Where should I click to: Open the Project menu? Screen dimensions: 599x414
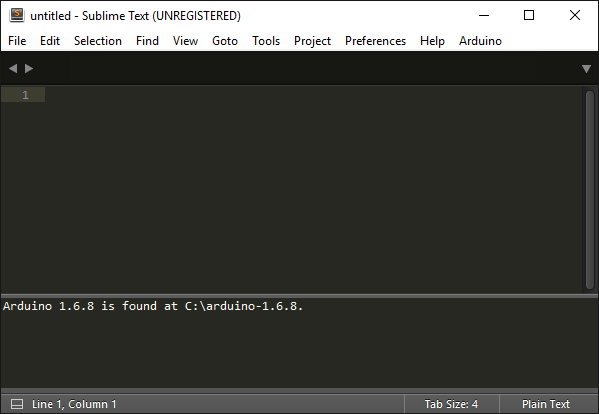[x=312, y=41]
